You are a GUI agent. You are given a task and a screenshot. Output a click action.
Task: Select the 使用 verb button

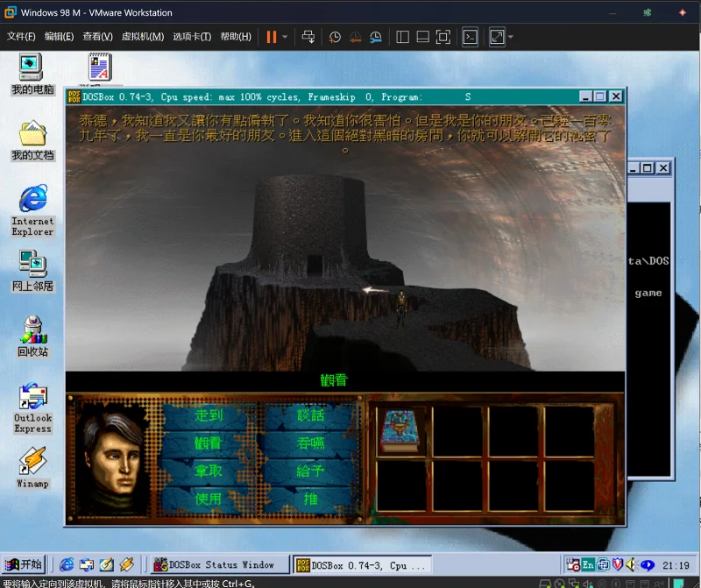[209, 499]
